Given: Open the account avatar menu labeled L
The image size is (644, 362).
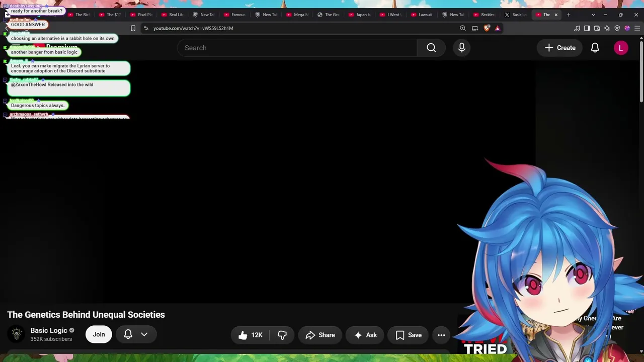Looking at the screenshot, I should coord(621,48).
